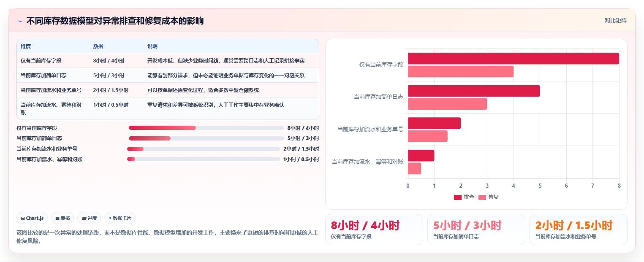Select table cell 当前库存加流水和业务单号
Screen dimensions: 644x262
(x=51, y=90)
